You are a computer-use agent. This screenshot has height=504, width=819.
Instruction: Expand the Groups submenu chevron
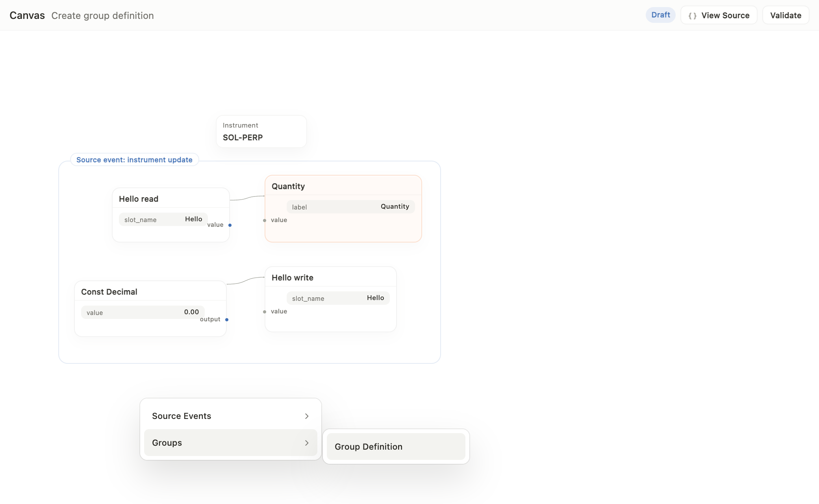tap(307, 443)
